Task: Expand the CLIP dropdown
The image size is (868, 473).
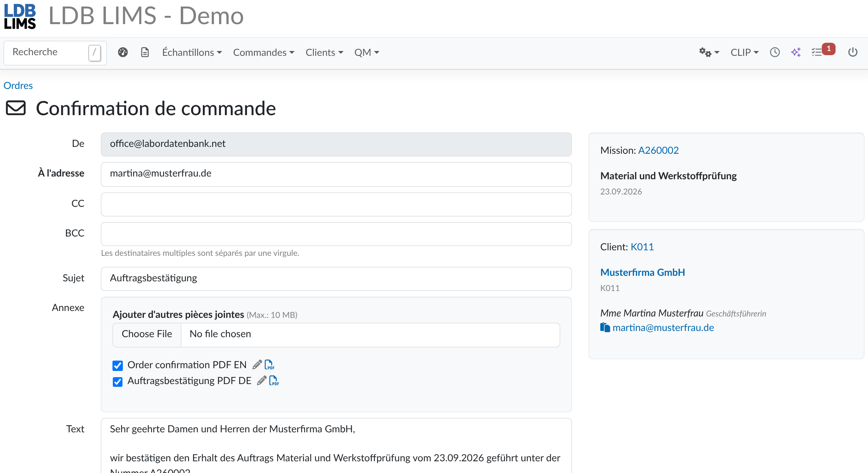Action: click(x=744, y=52)
